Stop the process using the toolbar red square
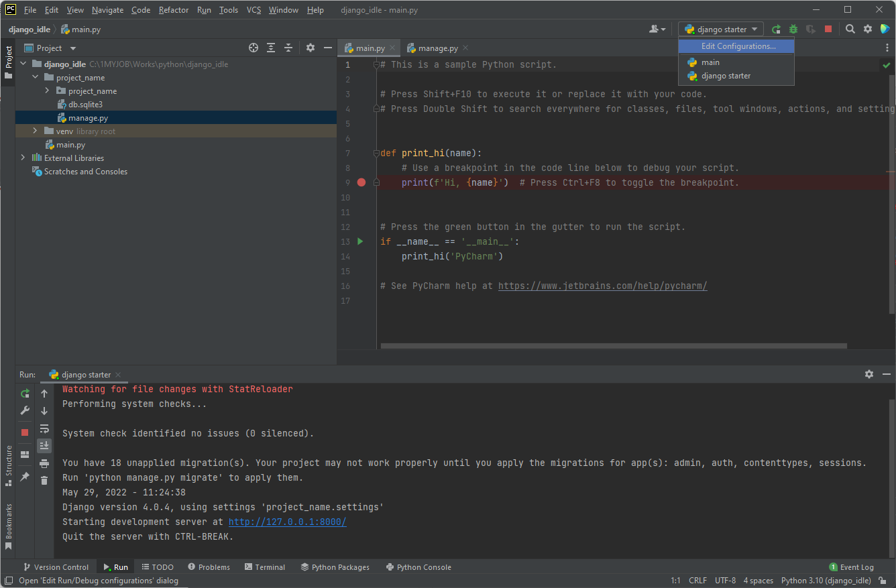Viewport: 896px width, 588px height. [828, 30]
